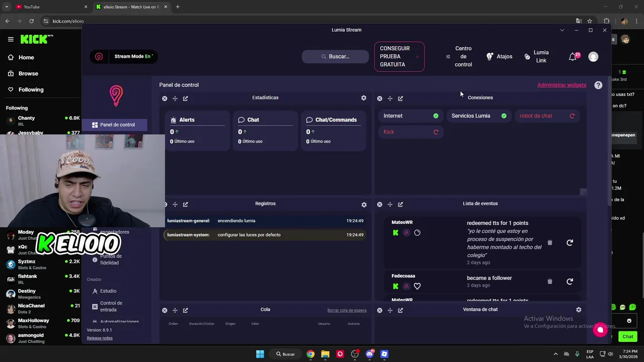Screen dimensions: 644x362
Task: Open asmongold channel in Kick sidebar
Action: [42, 338]
